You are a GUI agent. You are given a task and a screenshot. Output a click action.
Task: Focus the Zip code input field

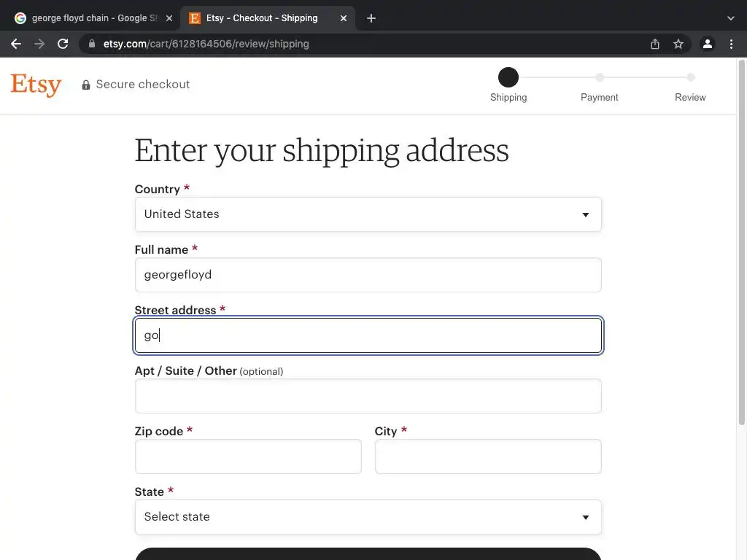coord(248,456)
